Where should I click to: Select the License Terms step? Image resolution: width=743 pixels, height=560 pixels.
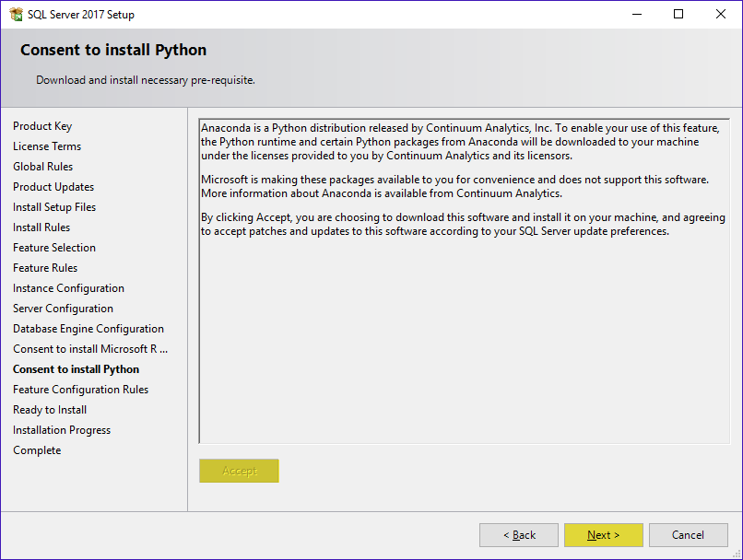(47, 146)
